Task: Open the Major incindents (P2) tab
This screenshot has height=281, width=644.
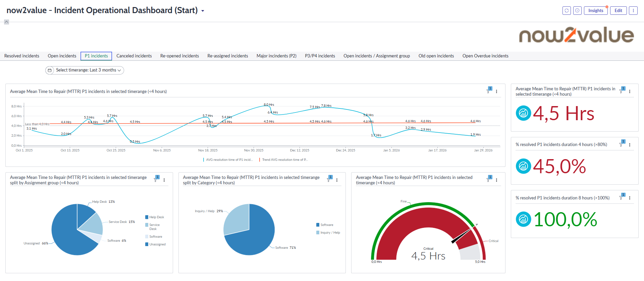Action: coord(276,56)
